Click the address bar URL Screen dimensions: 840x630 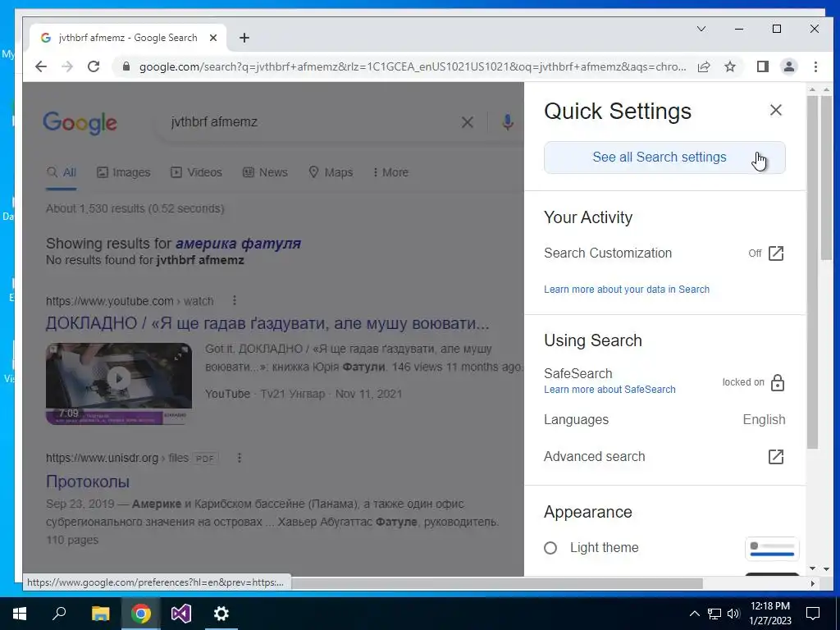point(413,67)
